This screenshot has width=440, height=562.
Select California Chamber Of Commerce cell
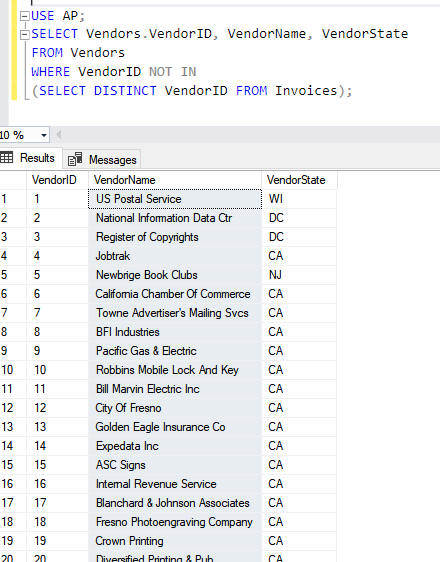coord(175,294)
